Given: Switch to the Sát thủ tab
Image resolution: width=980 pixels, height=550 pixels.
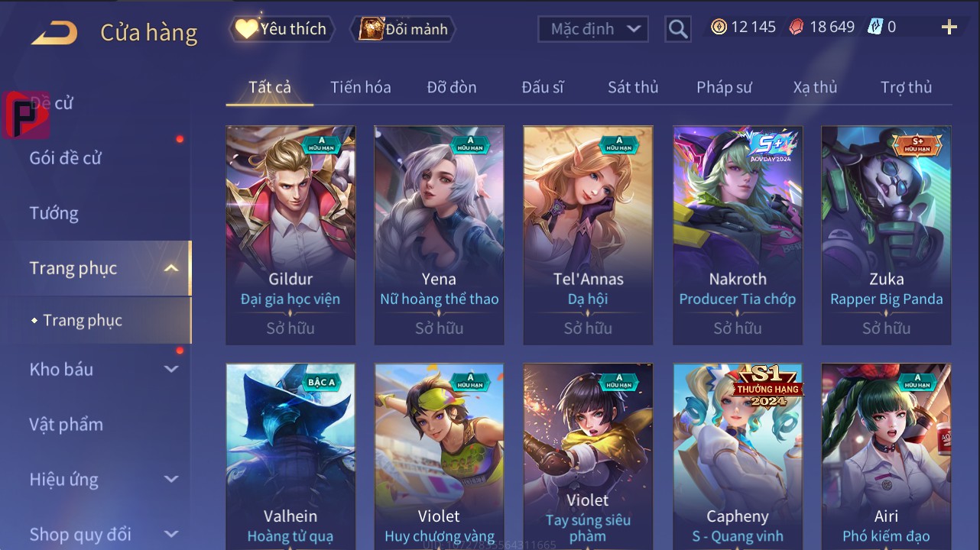Looking at the screenshot, I should tap(633, 87).
